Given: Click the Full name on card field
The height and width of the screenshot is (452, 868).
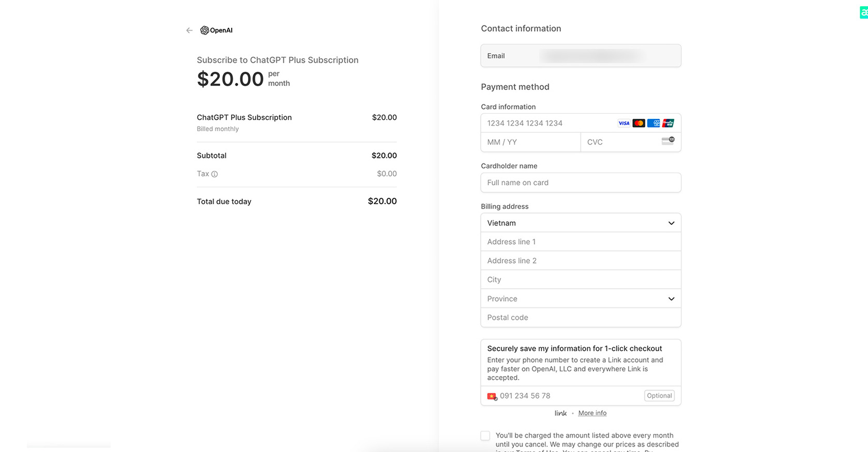Looking at the screenshot, I should tap(581, 182).
